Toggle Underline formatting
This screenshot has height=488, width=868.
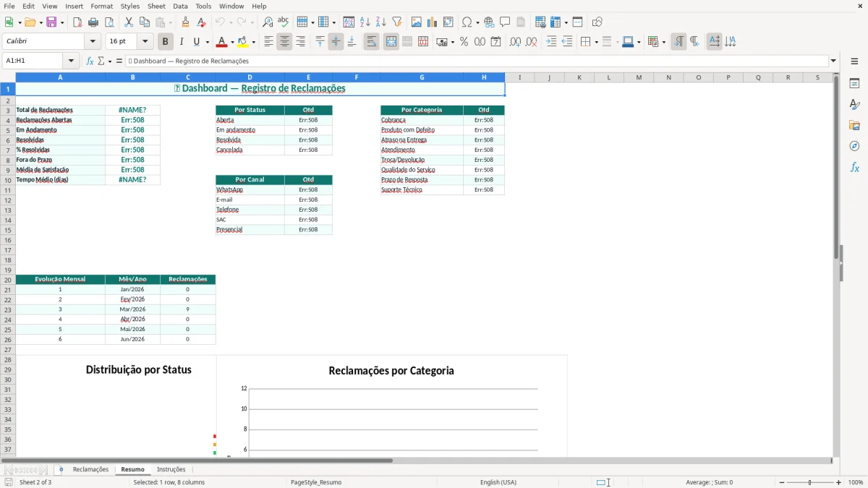(x=197, y=42)
